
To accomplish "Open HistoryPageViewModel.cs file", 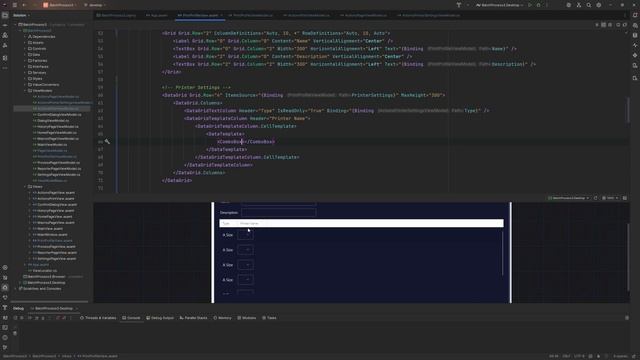I will (55, 127).
